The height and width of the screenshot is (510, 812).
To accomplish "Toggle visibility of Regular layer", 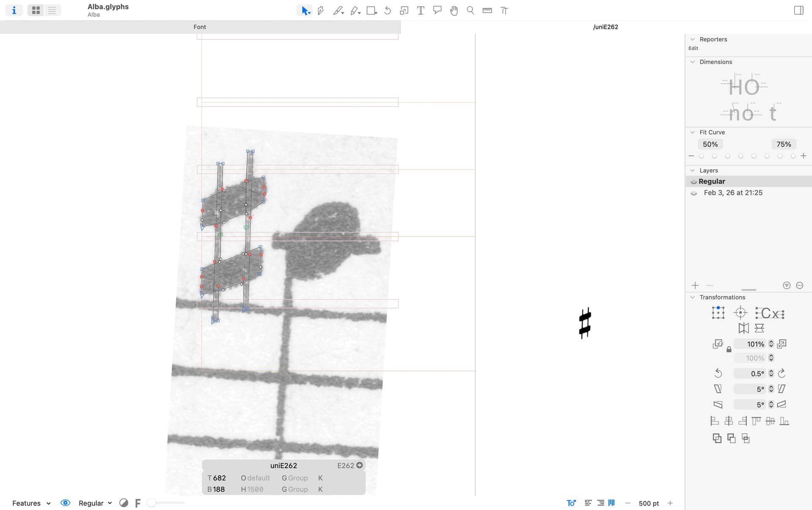I will [694, 182].
